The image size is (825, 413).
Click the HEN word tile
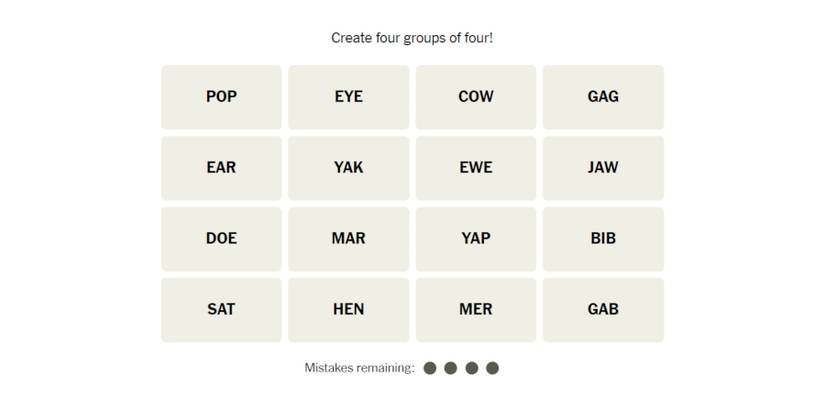(x=348, y=310)
